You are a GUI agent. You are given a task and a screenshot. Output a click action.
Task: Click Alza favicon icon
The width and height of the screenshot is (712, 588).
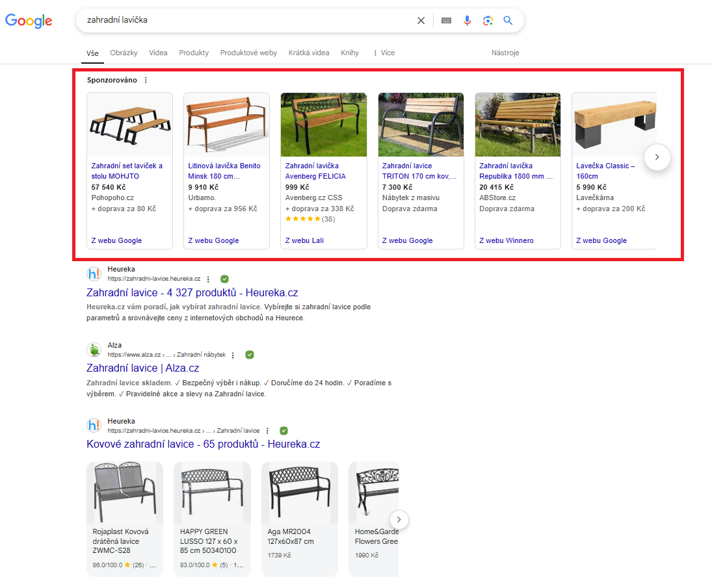pos(94,350)
